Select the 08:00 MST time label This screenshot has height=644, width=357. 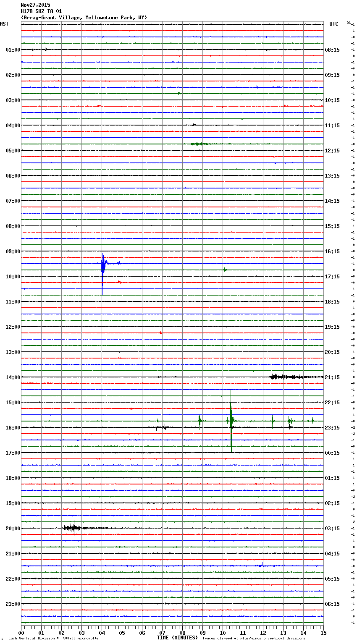pyautogui.click(x=13, y=226)
